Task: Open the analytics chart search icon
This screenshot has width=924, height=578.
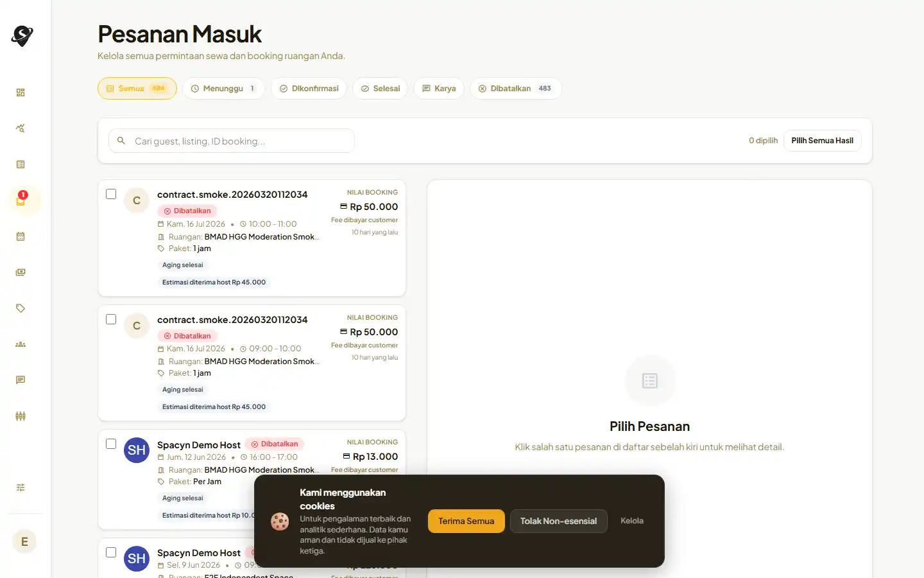Action: coord(21,128)
